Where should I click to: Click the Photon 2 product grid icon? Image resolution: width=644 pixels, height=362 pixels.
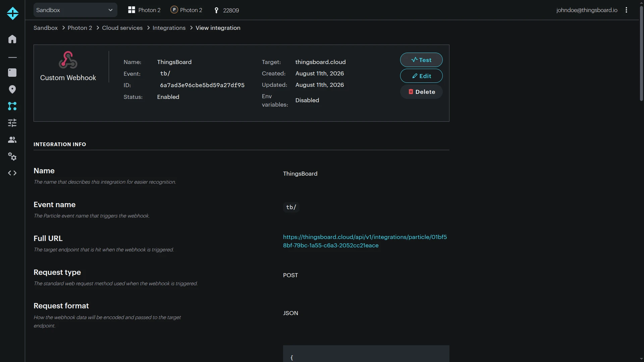pos(131,10)
